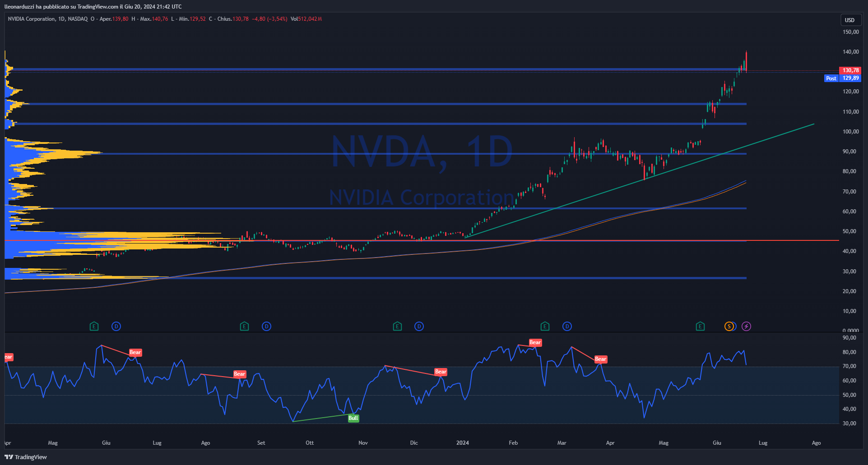The width and height of the screenshot is (868, 465).
Task: Click the Bear divergence label near Giu 2023
Action: [x=135, y=352]
